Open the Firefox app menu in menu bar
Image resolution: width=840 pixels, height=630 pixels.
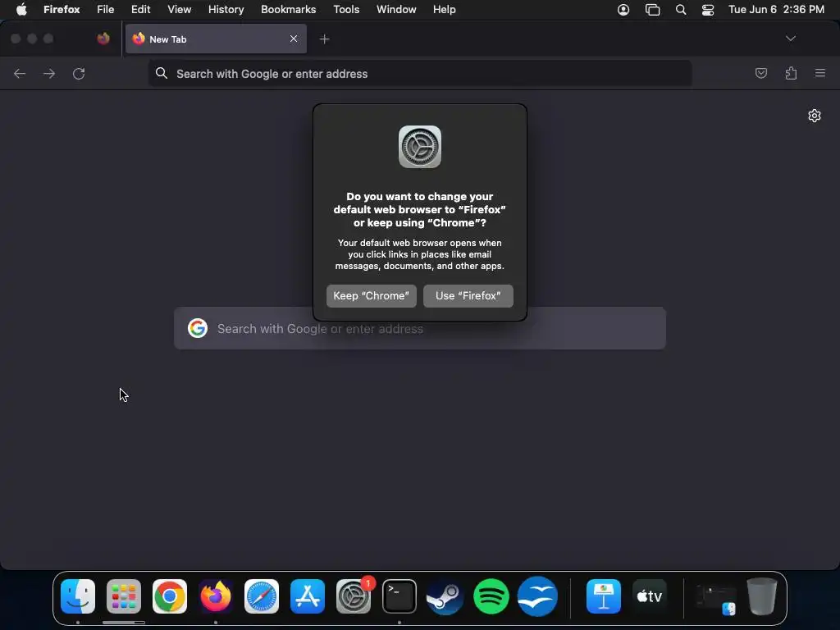pos(62,10)
